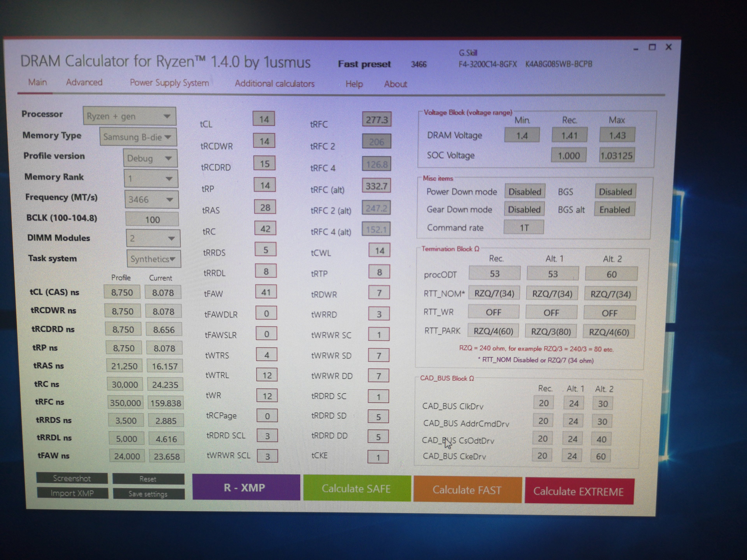The image size is (747, 560).
Task: Click the Import XMP button
Action: pyautogui.click(x=72, y=493)
